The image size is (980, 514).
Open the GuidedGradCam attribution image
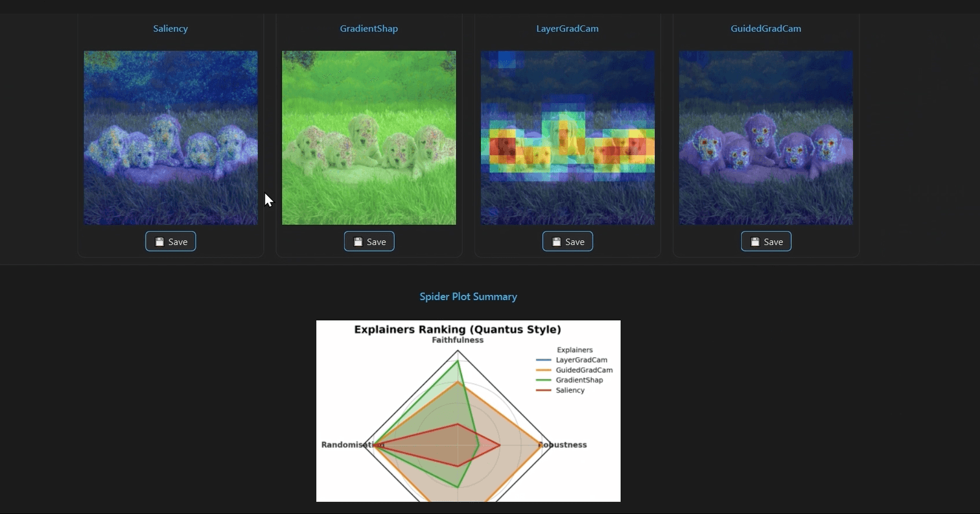[x=765, y=138]
